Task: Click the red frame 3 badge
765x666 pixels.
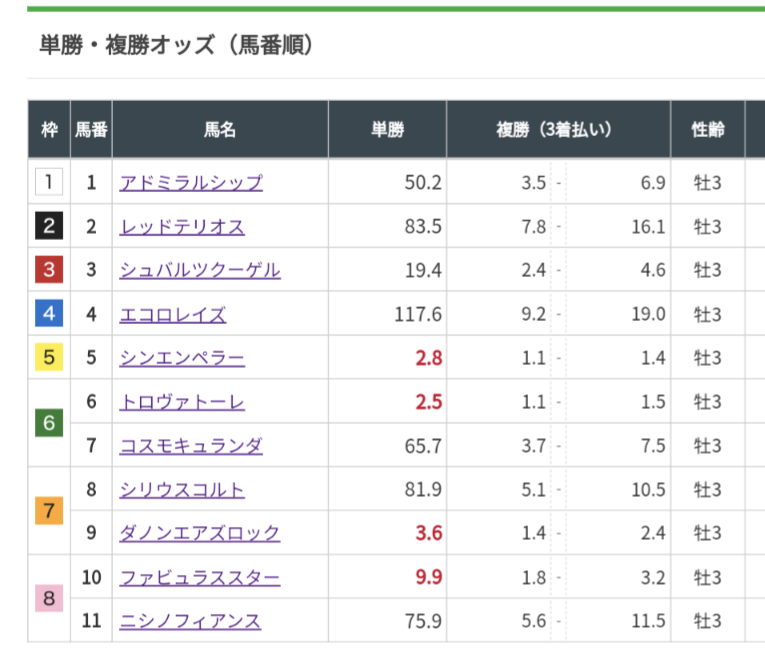Action: tap(49, 271)
